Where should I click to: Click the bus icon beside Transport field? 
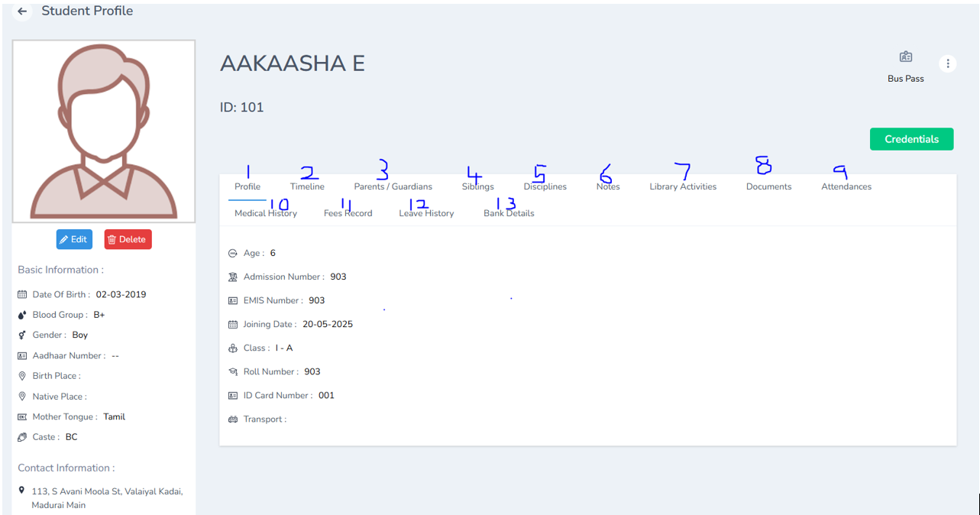tap(232, 419)
